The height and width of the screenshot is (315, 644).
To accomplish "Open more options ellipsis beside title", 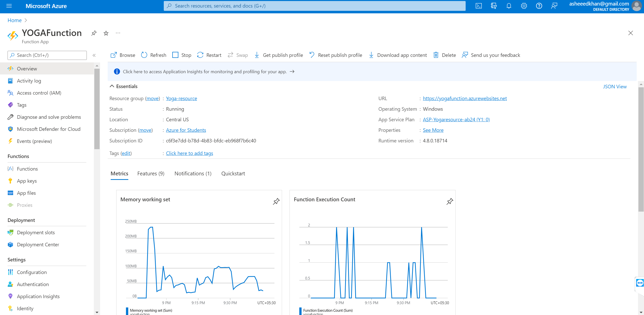I will 118,33.
